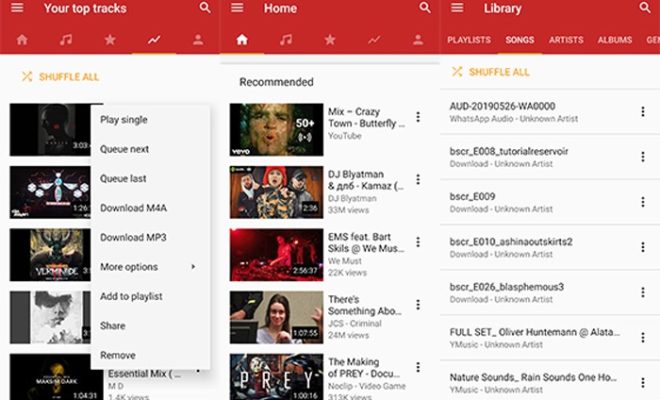The height and width of the screenshot is (400, 660).
Task: Open music note tab on Home screen
Action: tap(286, 40)
